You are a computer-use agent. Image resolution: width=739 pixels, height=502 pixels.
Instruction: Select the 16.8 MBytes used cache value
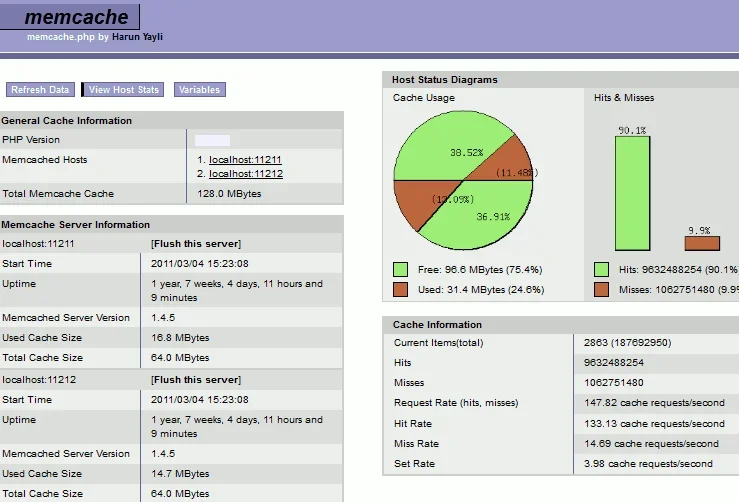coord(180,338)
